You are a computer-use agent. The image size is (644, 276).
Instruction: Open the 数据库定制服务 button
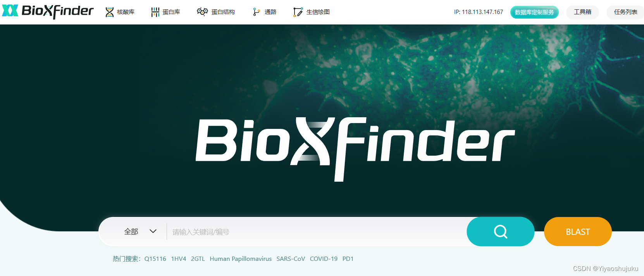(534, 12)
